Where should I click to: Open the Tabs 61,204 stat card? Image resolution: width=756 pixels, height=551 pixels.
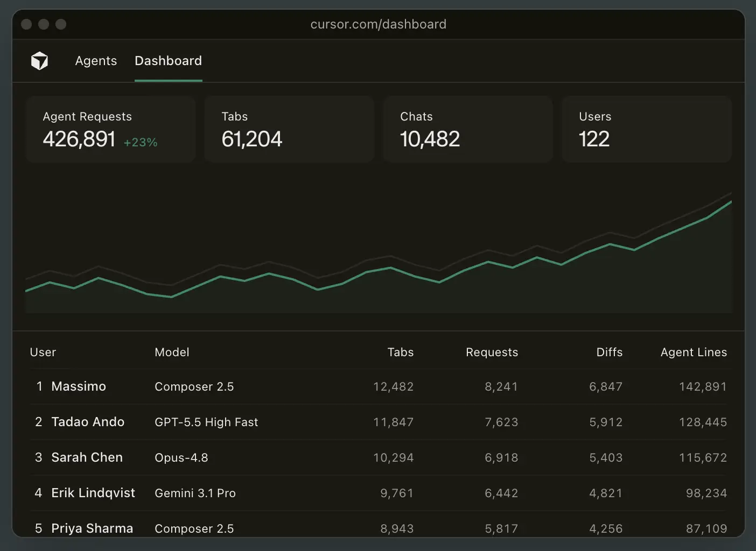click(289, 129)
